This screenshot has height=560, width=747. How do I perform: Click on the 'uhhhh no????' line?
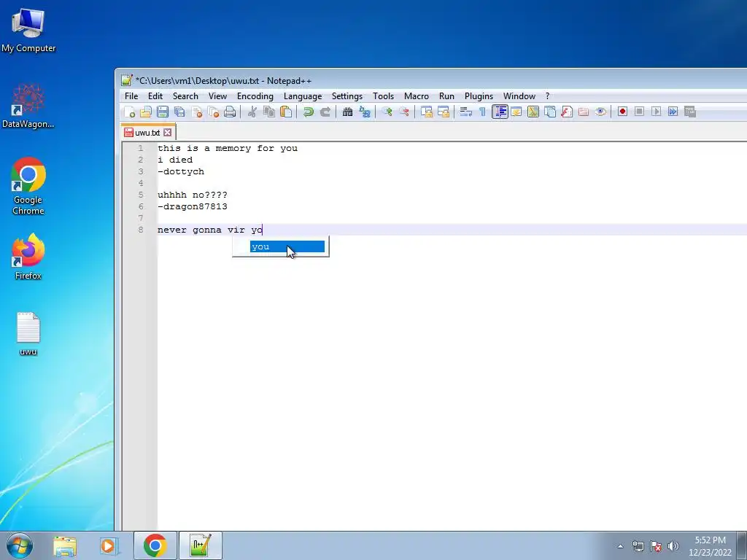[193, 195]
